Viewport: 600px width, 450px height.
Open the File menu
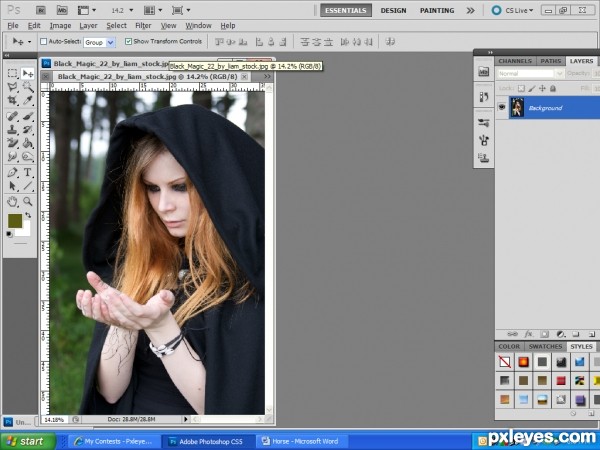13,26
